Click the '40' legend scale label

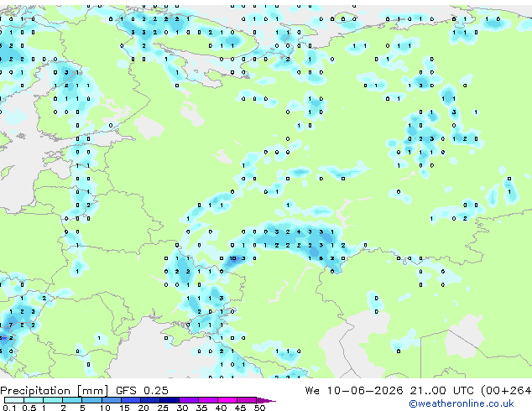(221, 408)
